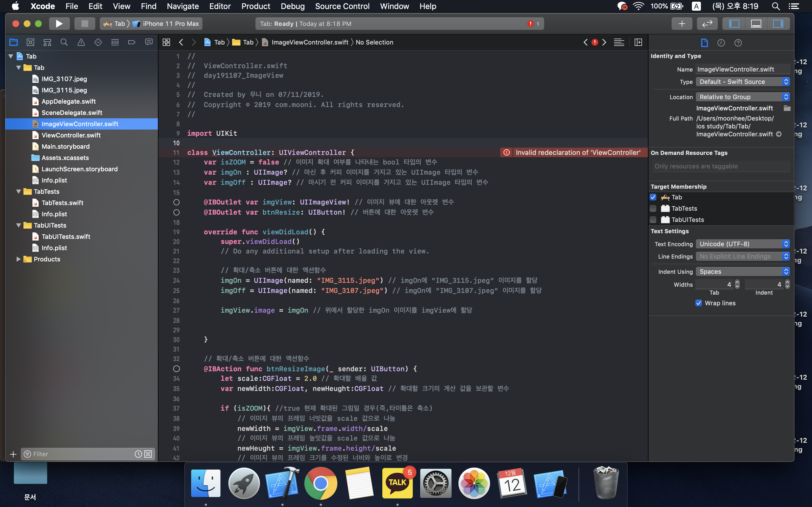Click the Library plus button in toolbar
This screenshot has height=507, width=812.
tap(681, 23)
